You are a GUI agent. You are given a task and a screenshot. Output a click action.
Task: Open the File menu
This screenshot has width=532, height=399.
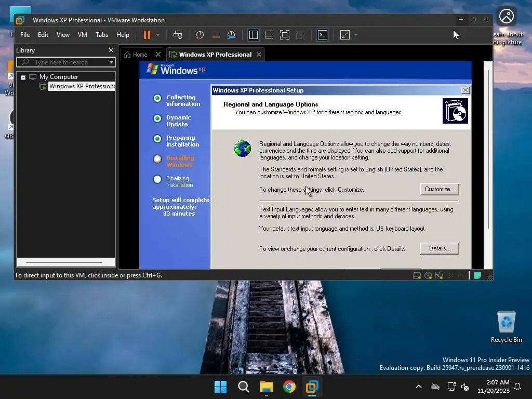[25, 35]
